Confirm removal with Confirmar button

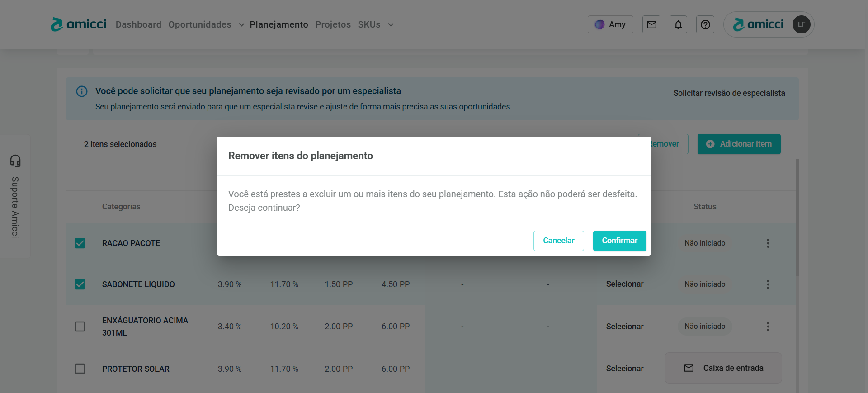[619, 241]
